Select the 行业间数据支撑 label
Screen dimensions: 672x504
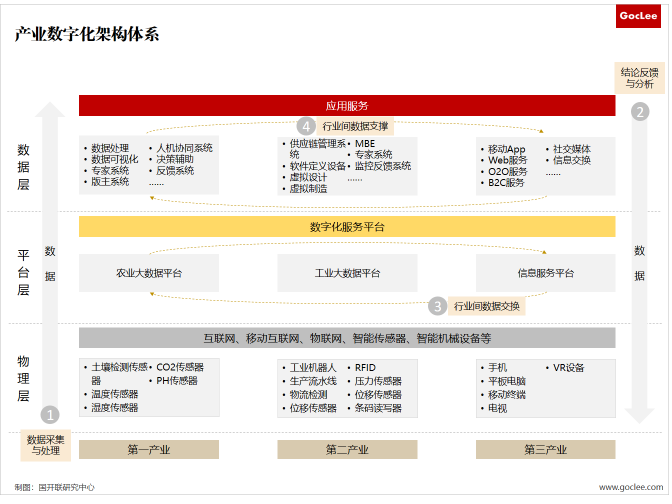pyautogui.click(x=355, y=127)
